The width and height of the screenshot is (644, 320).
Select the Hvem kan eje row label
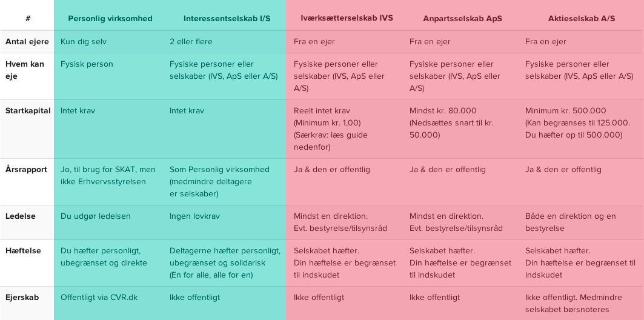click(x=25, y=70)
